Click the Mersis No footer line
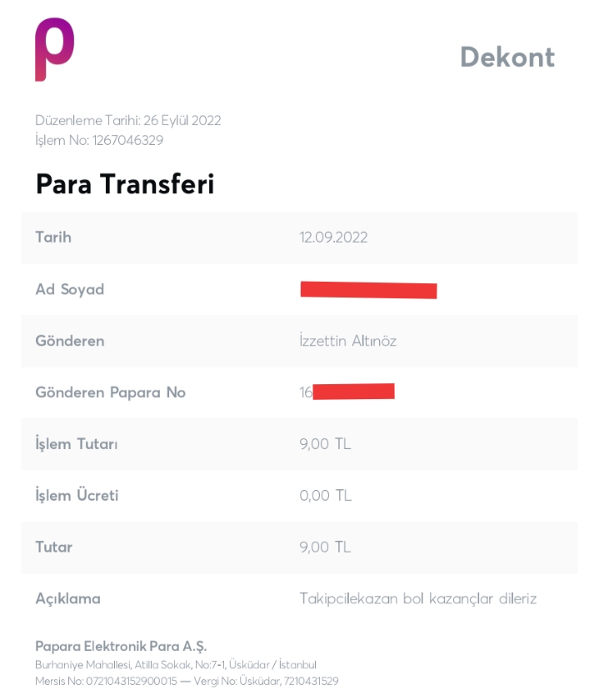Screen dimensions: 599x700 [x=187, y=681]
